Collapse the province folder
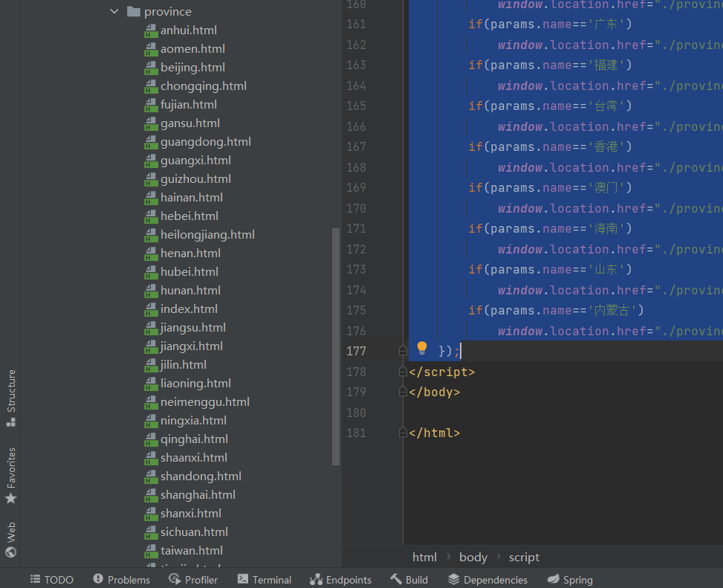723x588 pixels. click(x=114, y=12)
